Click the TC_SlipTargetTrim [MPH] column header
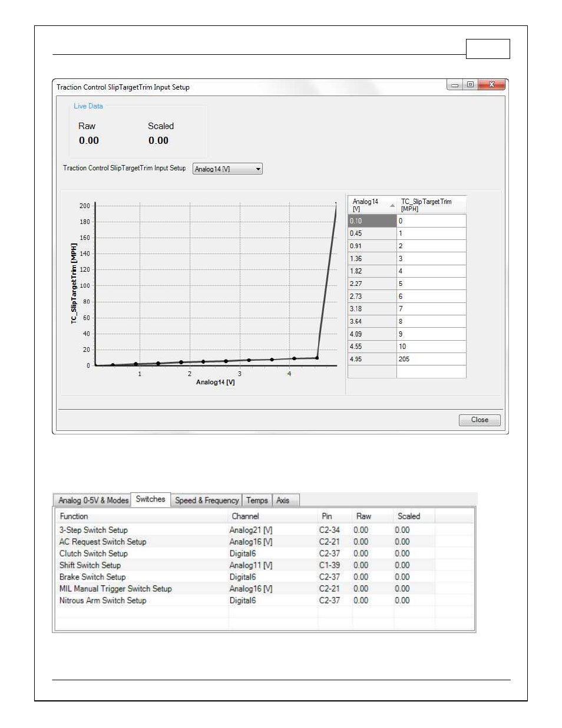 (x=431, y=205)
